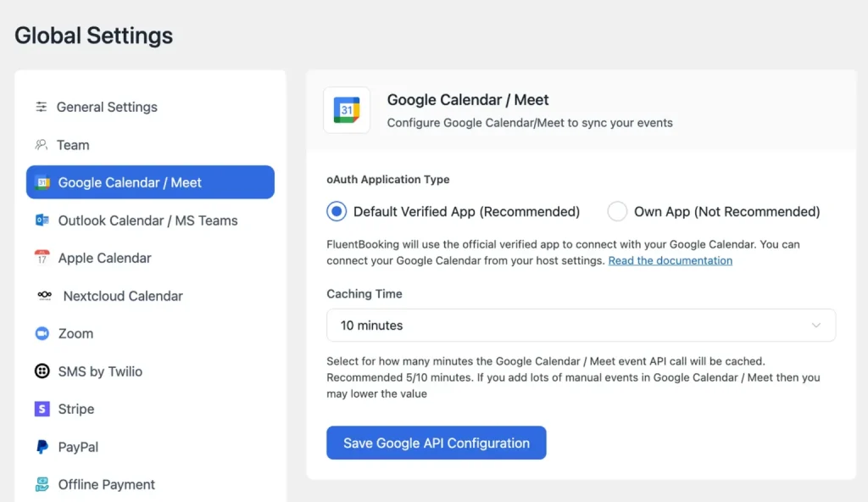Select the General Settings sliders icon
Image resolution: width=868 pixels, height=502 pixels.
41,107
